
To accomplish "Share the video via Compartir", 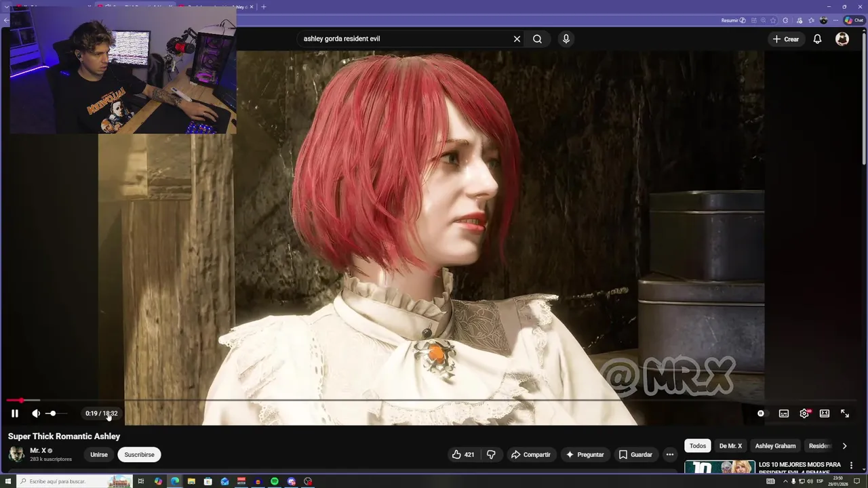I will (530, 455).
